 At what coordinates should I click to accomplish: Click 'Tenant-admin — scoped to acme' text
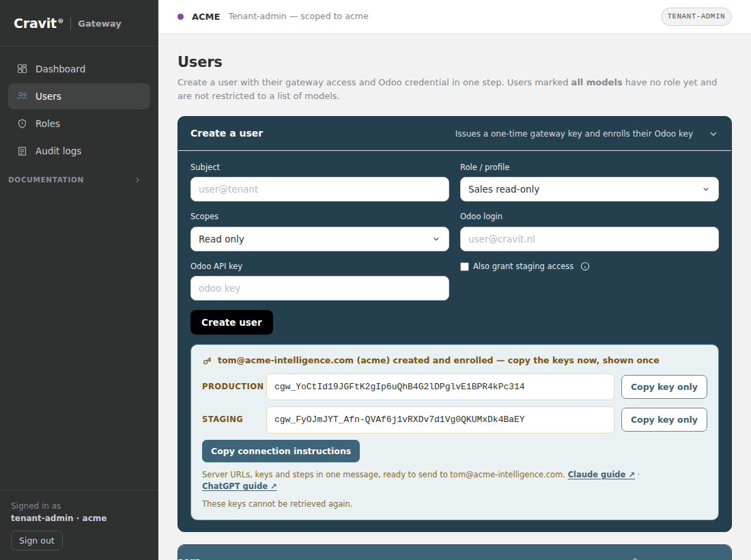tap(298, 16)
